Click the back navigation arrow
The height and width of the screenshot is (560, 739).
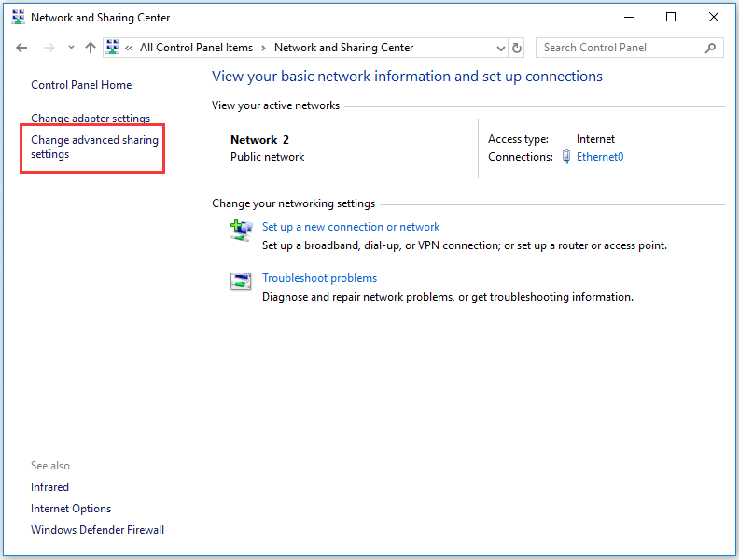(x=22, y=48)
